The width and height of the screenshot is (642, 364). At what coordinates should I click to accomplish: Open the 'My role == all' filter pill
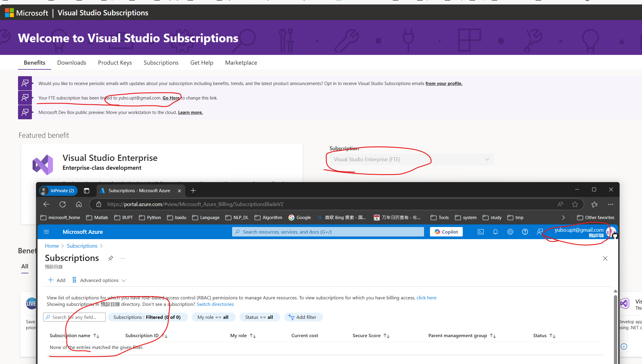pyautogui.click(x=213, y=317)
